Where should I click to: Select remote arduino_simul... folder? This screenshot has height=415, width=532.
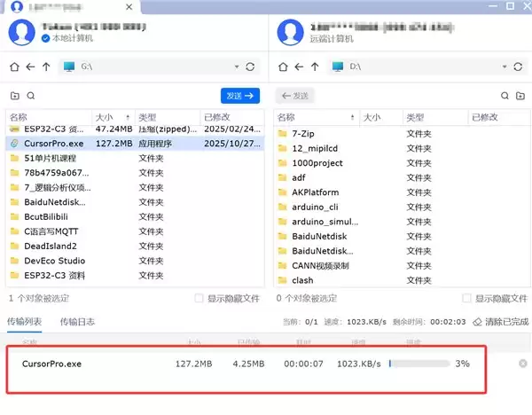(x=403, y=222)
